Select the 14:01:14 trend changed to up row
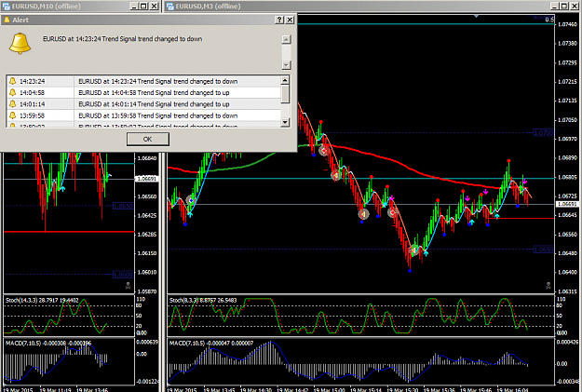582x392 pixels. 143,104
